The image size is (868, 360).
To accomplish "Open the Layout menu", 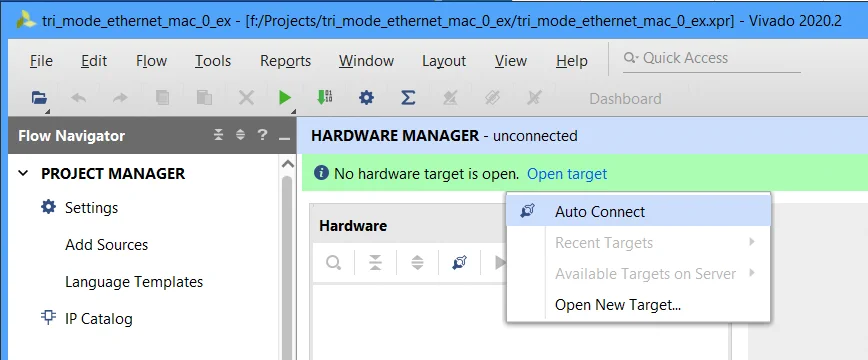I will tap(444, 60).
